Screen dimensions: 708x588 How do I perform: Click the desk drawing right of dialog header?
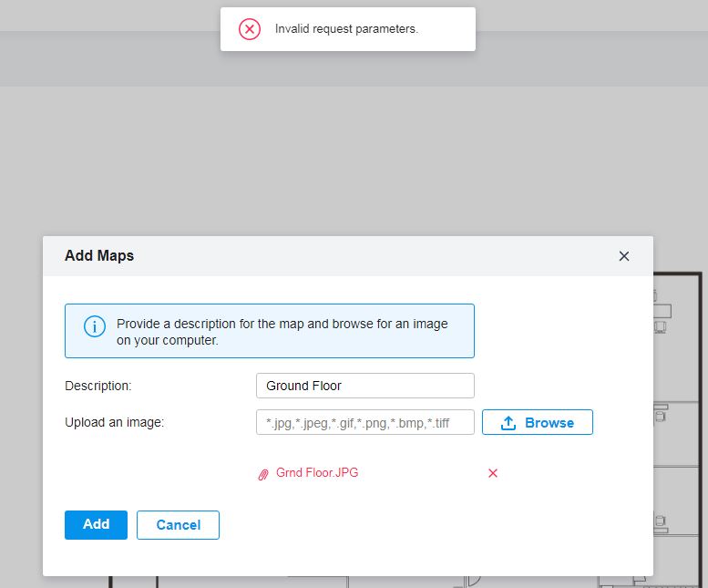662,310
